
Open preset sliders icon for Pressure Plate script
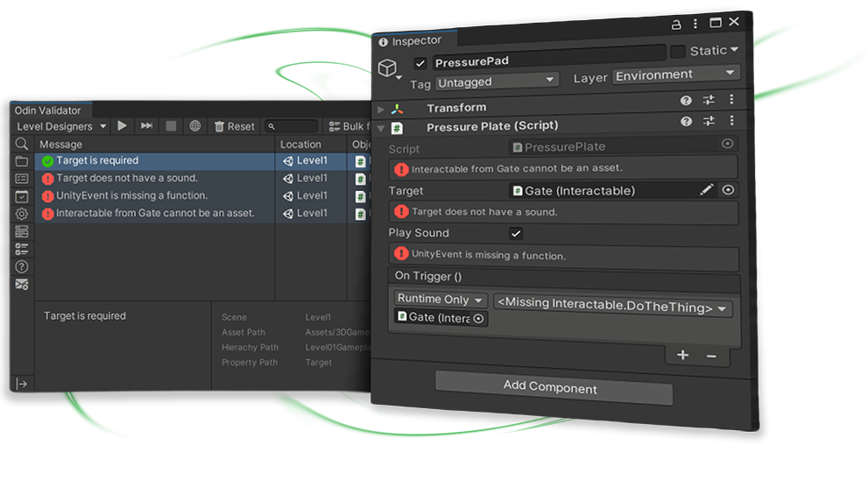pyautogui.click(x=709, y=122)
